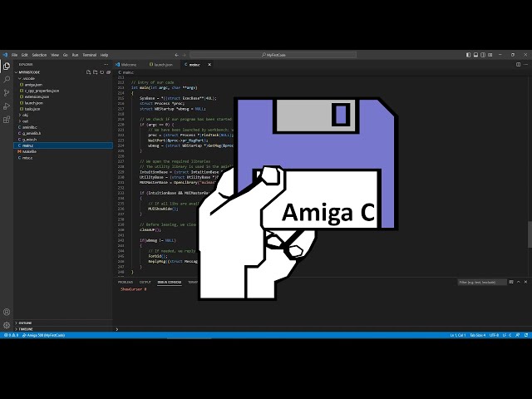Open Customize Layout icon
The image size is (532, 399).
point(490,55)
